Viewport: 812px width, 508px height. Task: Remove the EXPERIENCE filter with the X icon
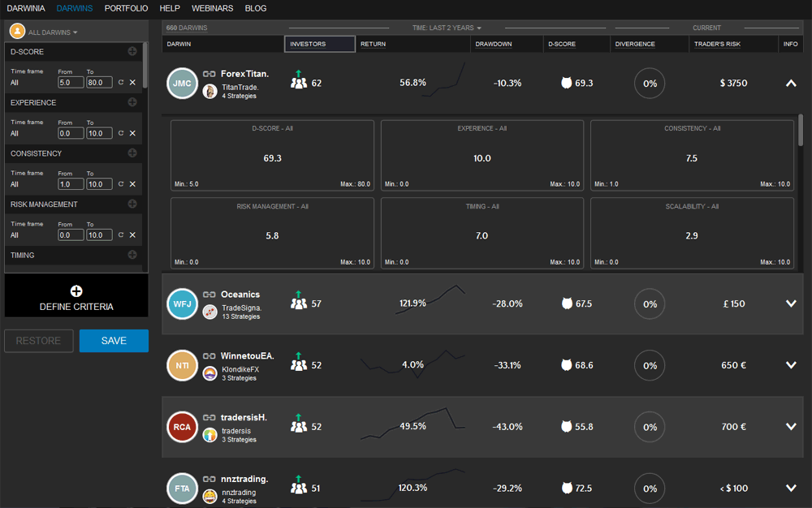click(x=132, y=133)
